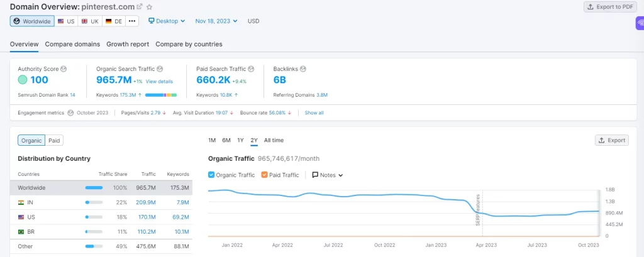Click US keywords 69.2M value

point(180,217)
